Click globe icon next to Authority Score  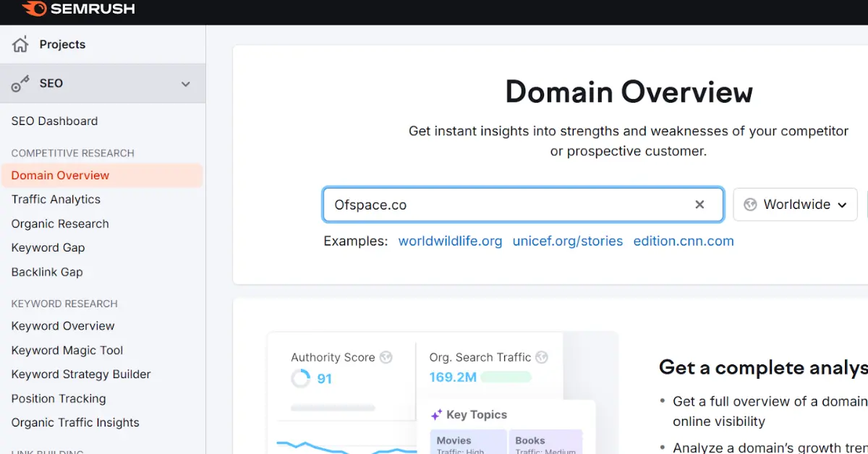tap(386, 357)
